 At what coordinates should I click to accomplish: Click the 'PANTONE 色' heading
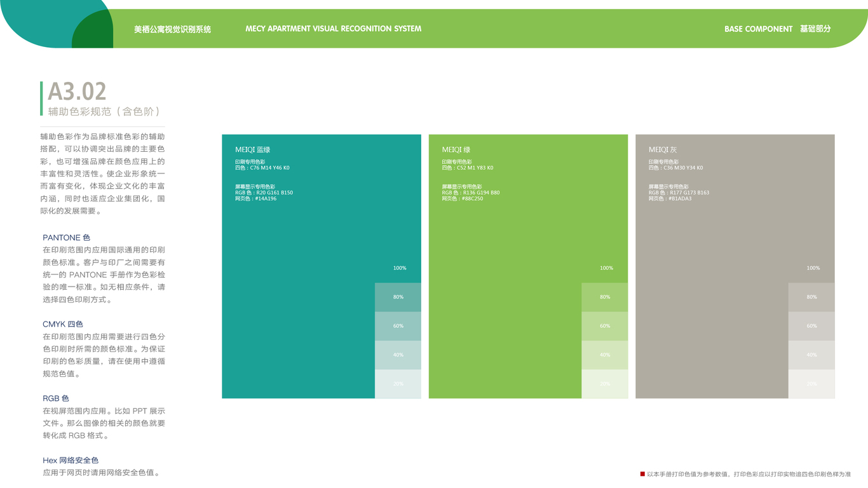(66, 238)
